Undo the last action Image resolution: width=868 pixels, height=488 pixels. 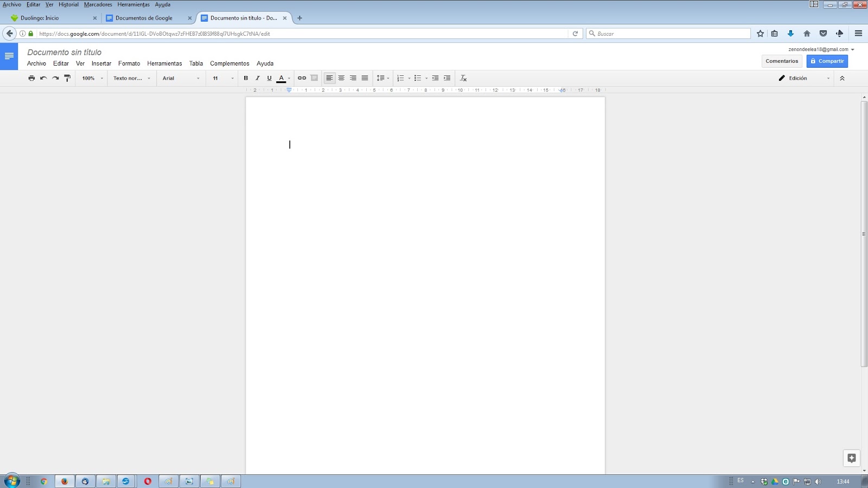(43, 78)
